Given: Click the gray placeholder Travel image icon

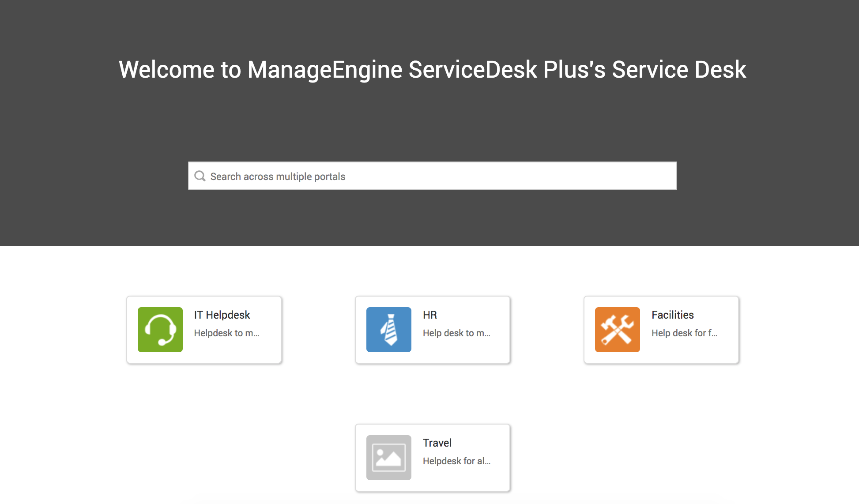Looking at the screenshot, I should coord(388,458).
